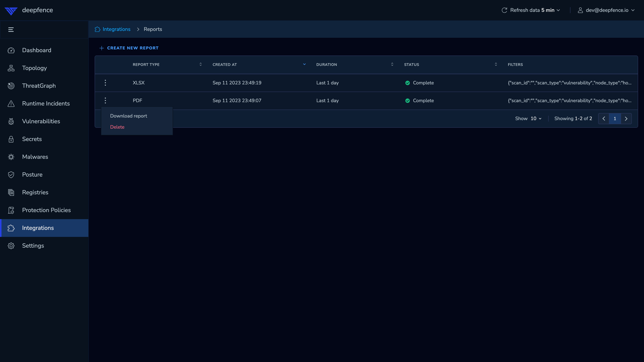Click XLSX row filters JSON text
This screenshot has width=644, height=362.
[x=570, y=83]
